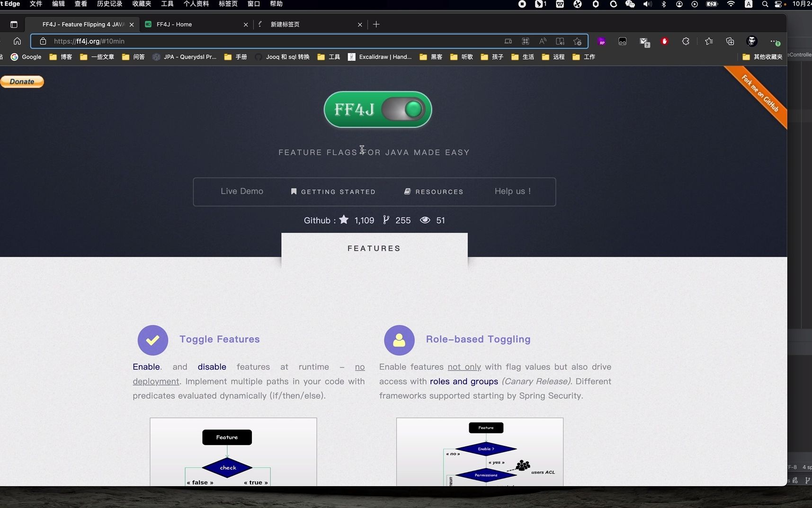
Task: Toggle the FF4J logo switch
Action: [377, 109]
